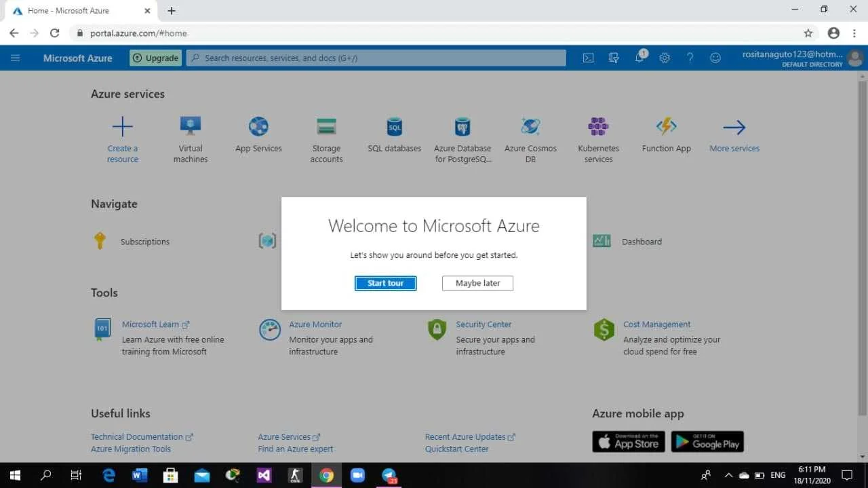Open Zoom from the taskbar
The width and height of the screenshot is (868, 488).
[x=357, y=476]
